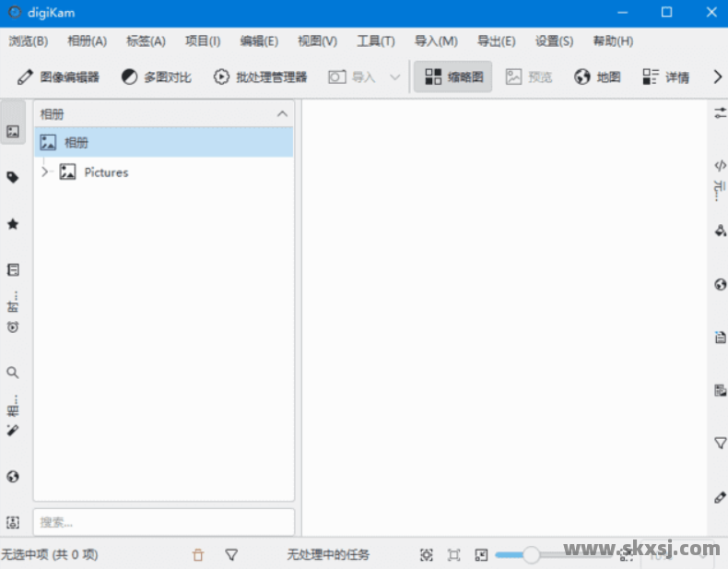Switch to 地图 map view
728x569 pixels.
[597, 77]
